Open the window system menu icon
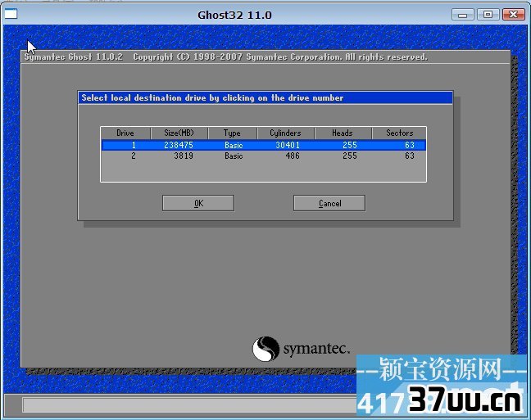 pos(11,14)
